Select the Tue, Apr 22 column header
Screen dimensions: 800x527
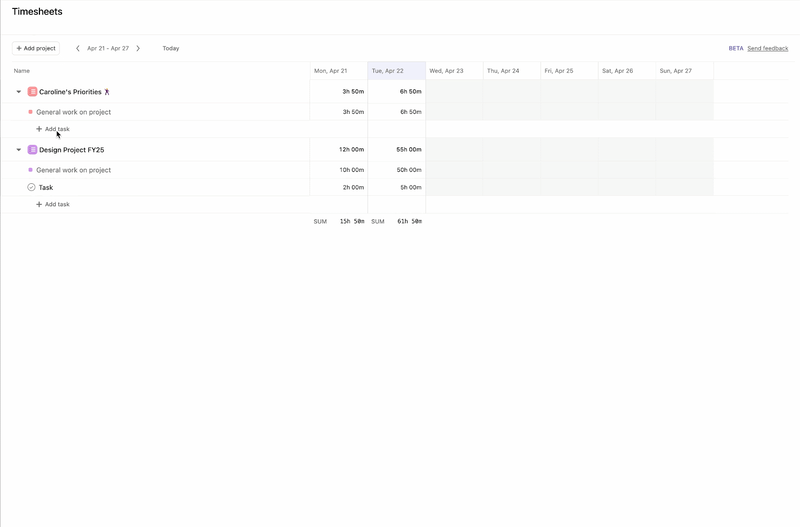tap(396, 71)
